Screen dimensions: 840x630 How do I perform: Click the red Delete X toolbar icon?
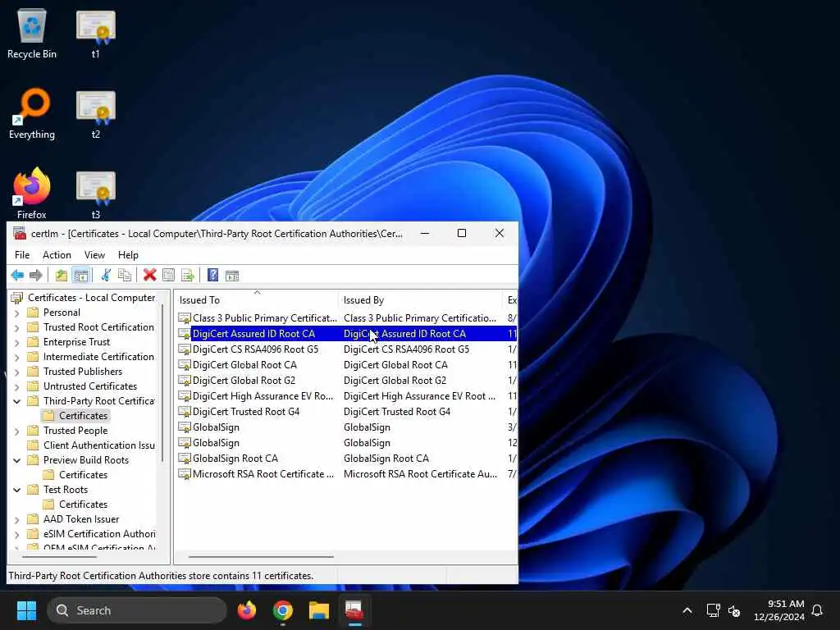click(149, 276)
